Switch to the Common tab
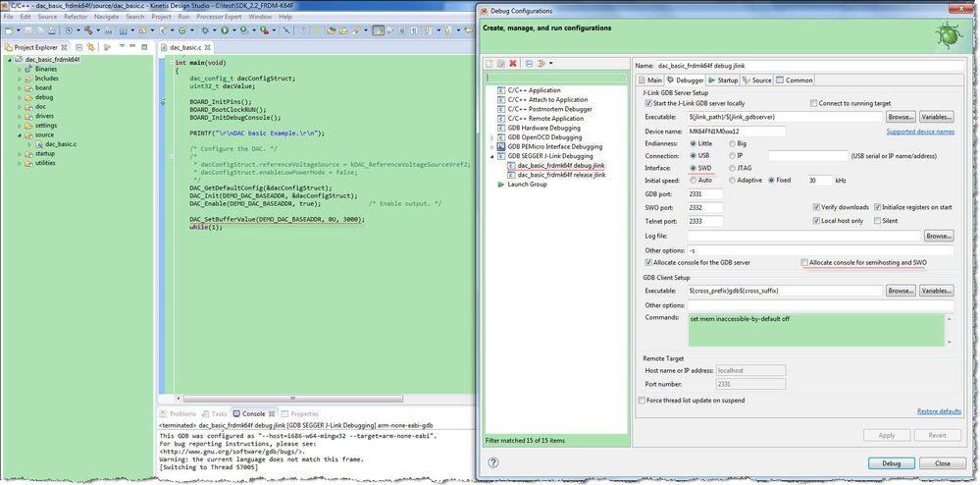Screen dimensions: 980x485 click(795, 81)
